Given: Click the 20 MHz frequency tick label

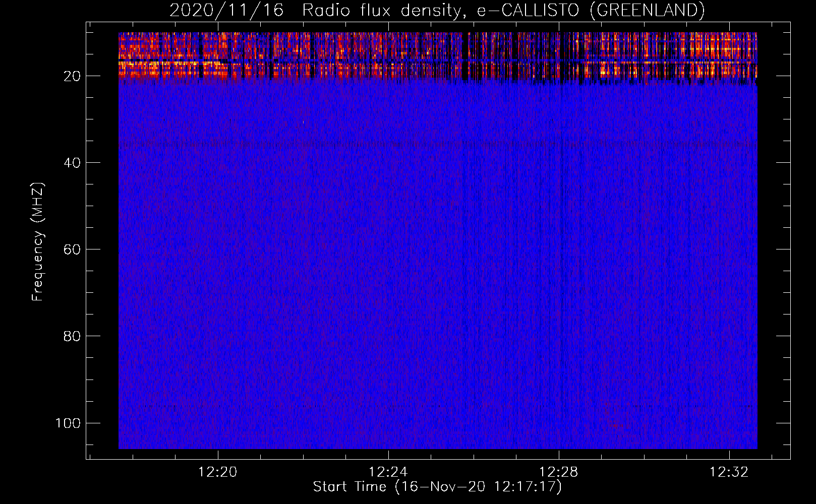Looking at the screenshot, I should [72, 76].
